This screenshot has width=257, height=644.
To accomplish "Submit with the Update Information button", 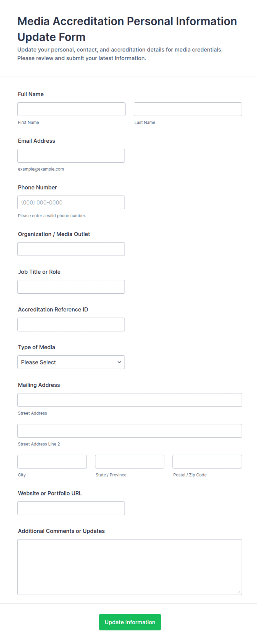I will click(130, 622).
